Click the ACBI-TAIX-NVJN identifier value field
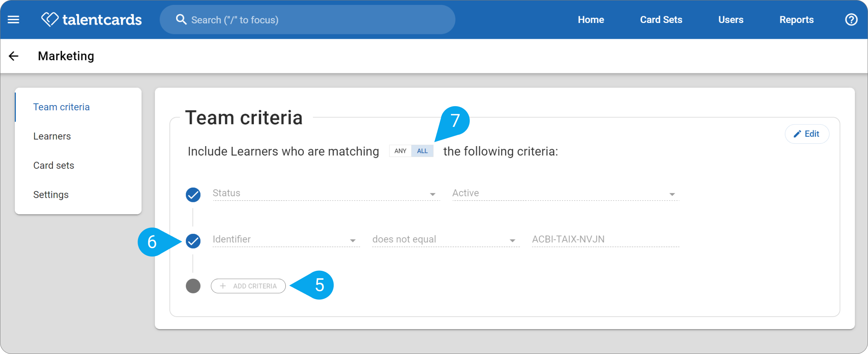Viewport: 868px width, 354px height. point(606,240)
